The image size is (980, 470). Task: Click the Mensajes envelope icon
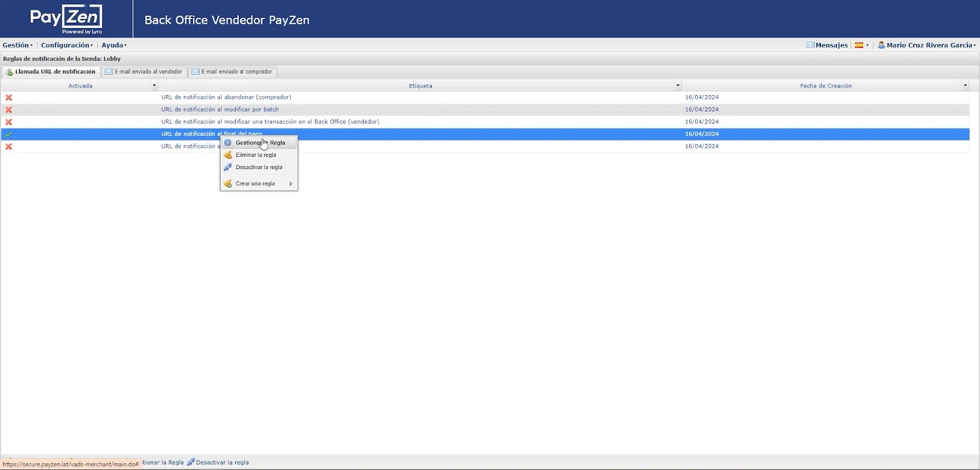click(x=810, y=45)
